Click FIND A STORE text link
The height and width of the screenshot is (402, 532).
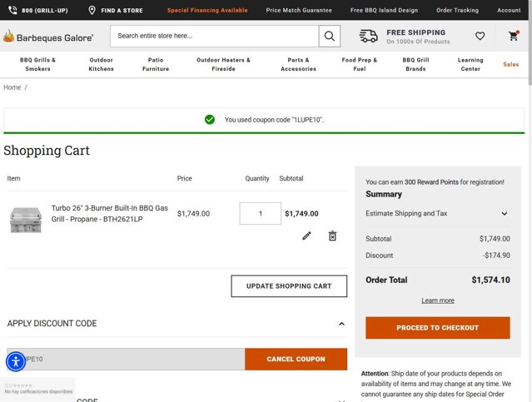point(122,11)
